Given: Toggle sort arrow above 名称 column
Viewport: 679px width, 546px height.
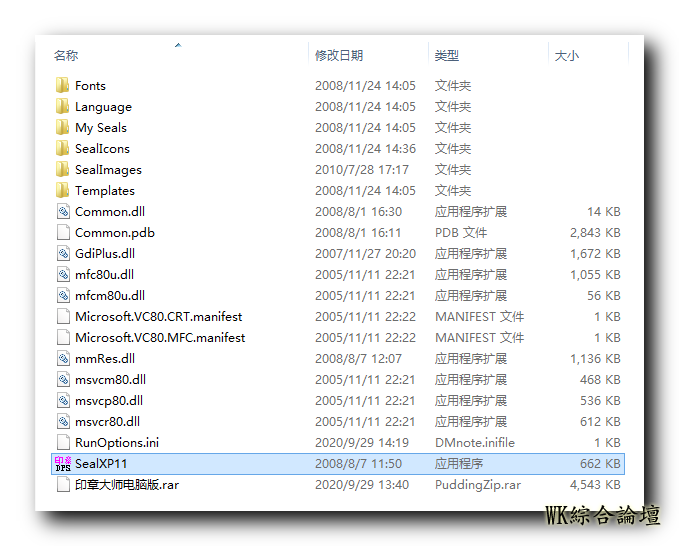Looking at the screenshot, I should click(x=178, y=45).
